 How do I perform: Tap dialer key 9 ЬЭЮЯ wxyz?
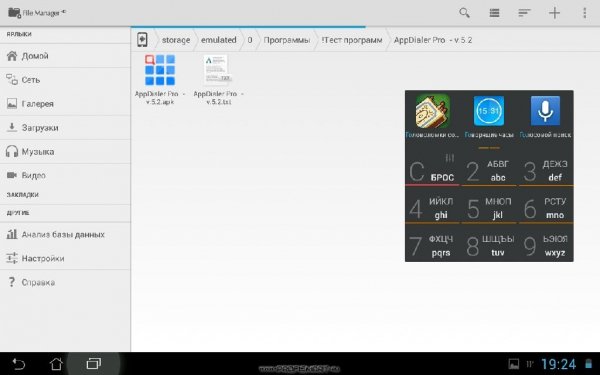coord(546,245)
